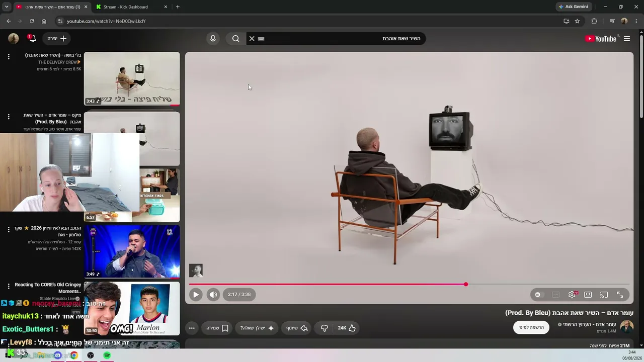Screen dimensions: 644x362
Task: Open the YouTube account avatar menu
Action: [14, 39]
